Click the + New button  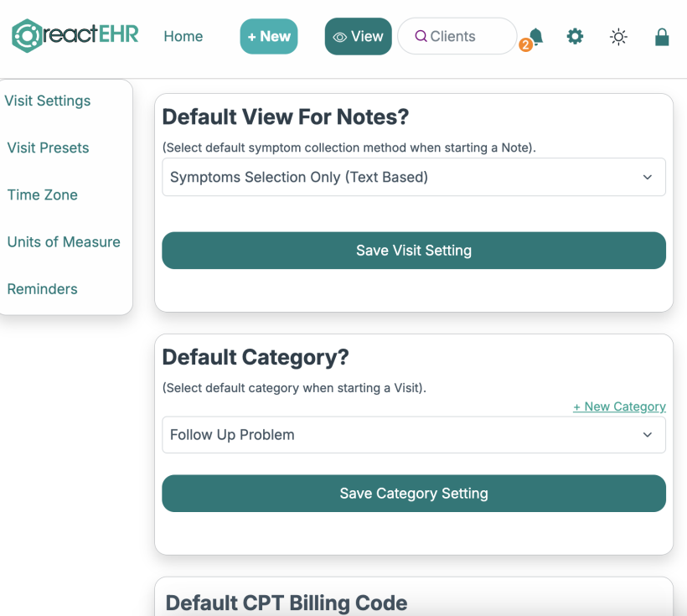(269, 36)
